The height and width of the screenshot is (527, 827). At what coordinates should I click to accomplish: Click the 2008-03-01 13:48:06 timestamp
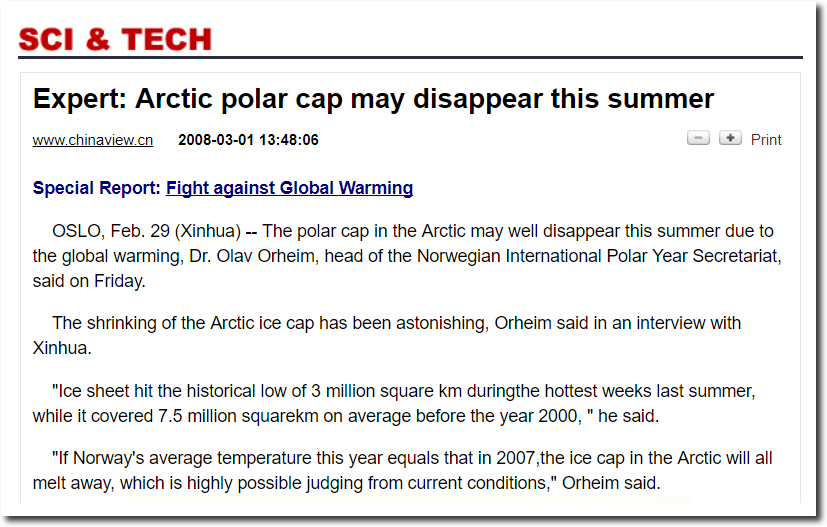point(248,140)
